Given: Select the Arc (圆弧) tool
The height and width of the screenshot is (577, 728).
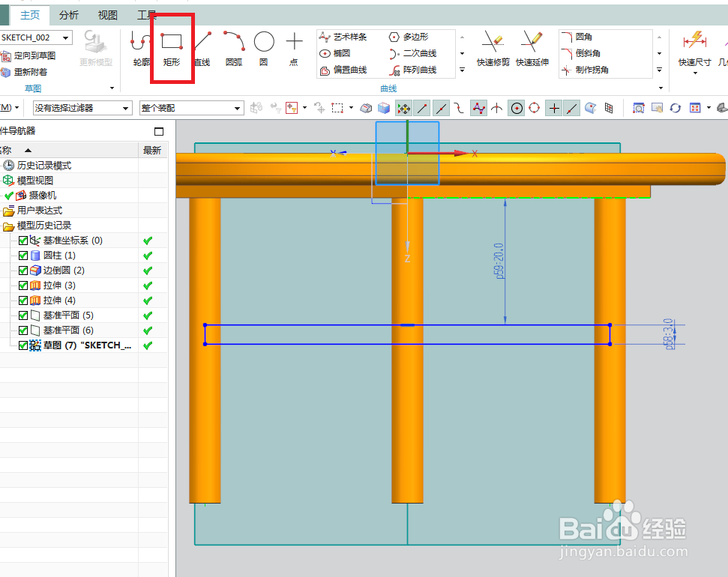Looking at the screenshot, I should (x=233, y=49).
